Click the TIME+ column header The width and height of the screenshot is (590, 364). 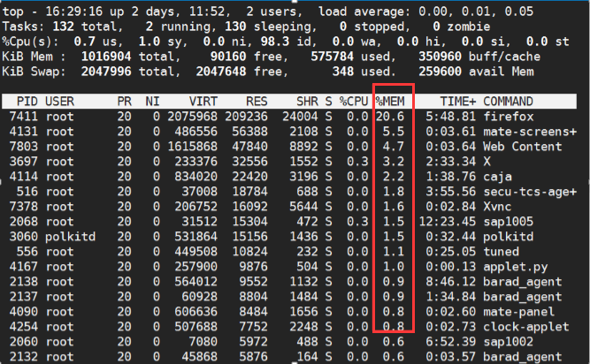(x=458, y=102)
